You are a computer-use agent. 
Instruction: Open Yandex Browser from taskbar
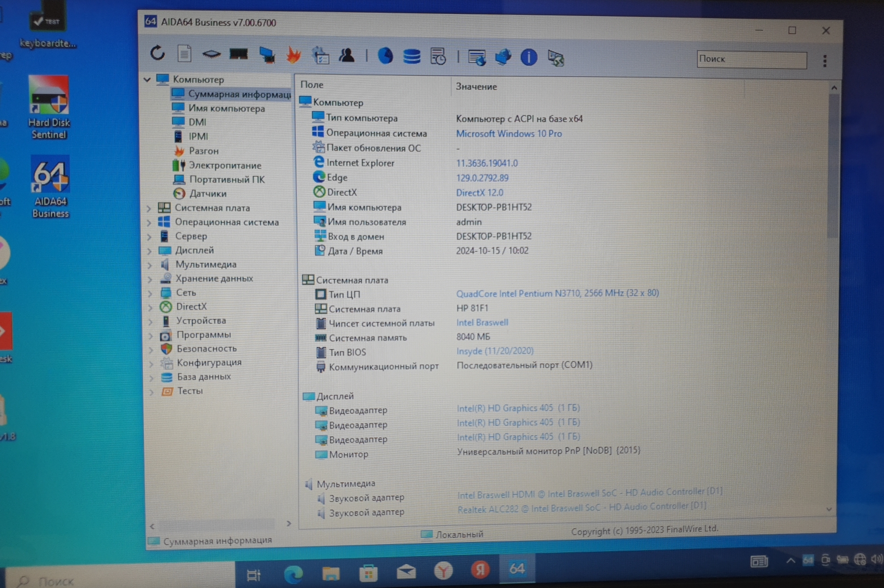[x=443, y=570]
